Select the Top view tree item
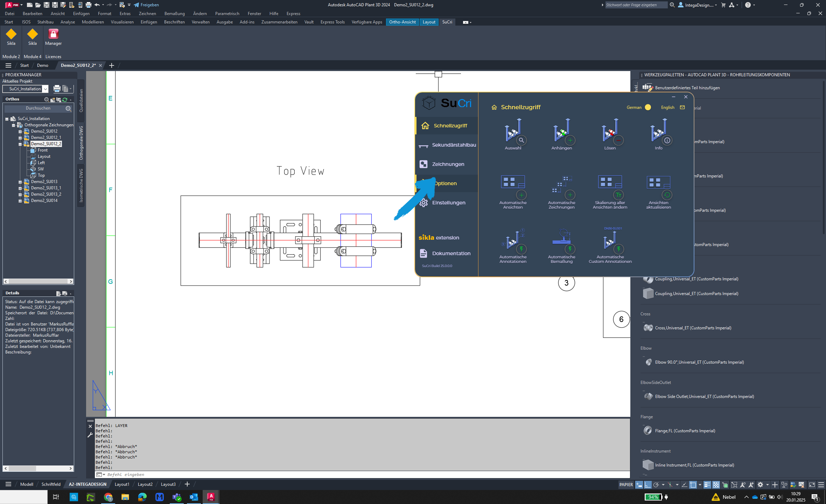 click(41, 175)
